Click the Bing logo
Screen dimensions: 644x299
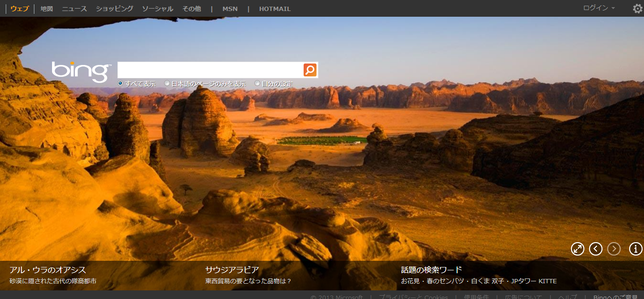(81, 72)
